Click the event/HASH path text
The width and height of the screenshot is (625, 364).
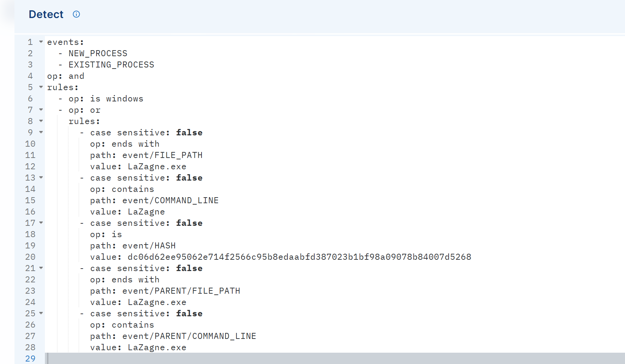(149, 246)
